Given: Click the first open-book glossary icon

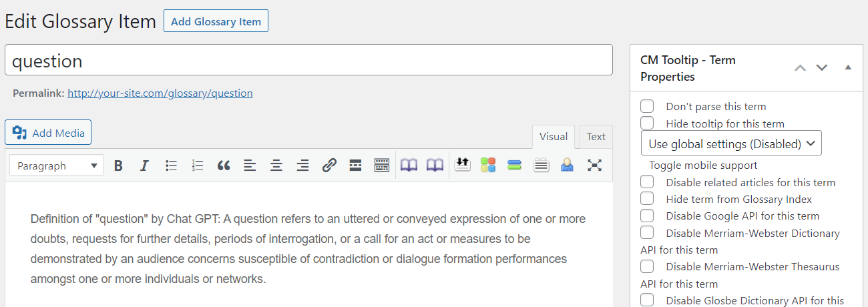Looking at the screenshot, I should (409, 165).
